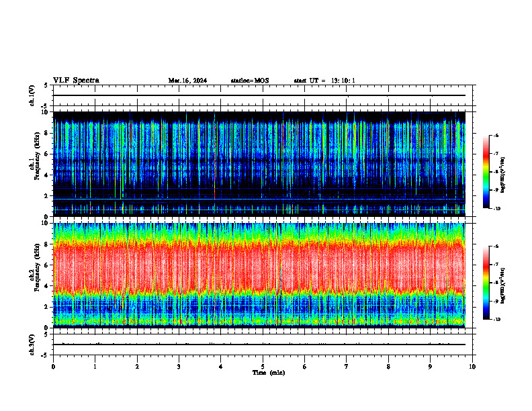Click the '6' kHz tick on ch.2 frequency axis
This screenshot has width=532, height=411.
point(47,265)
